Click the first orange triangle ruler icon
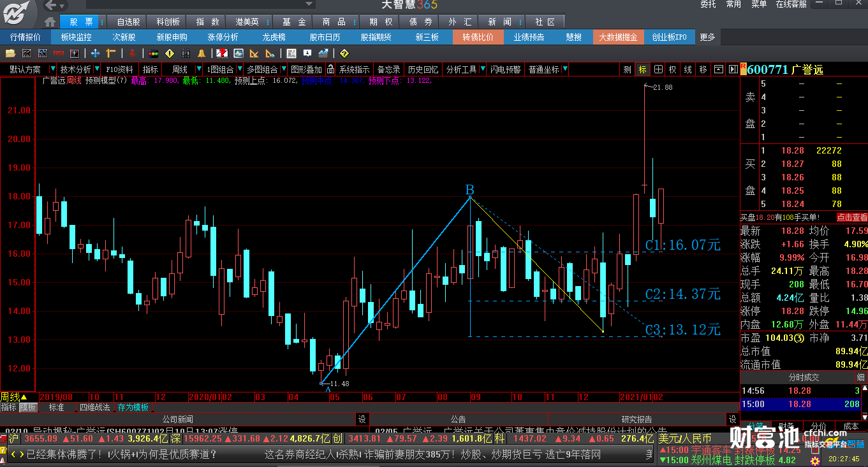Viewport: 868px width, 467px height. point(254,54)
